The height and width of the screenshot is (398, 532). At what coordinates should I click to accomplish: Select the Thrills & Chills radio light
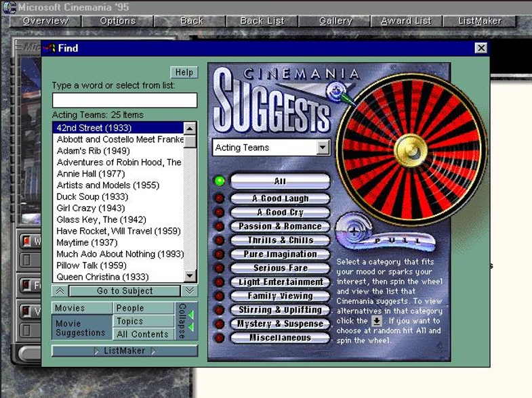click(x=220, y=240)
